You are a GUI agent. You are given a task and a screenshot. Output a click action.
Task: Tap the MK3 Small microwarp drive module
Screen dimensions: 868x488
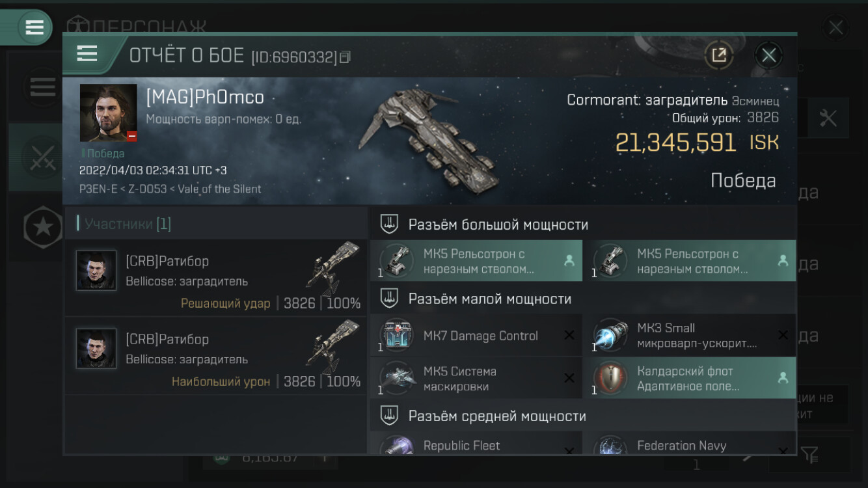point(690,336)
